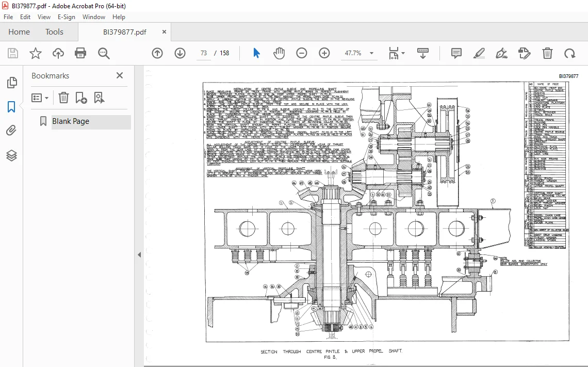Open the Page Thumbnails panel
The image size is (588, 367).
point(12,83)
